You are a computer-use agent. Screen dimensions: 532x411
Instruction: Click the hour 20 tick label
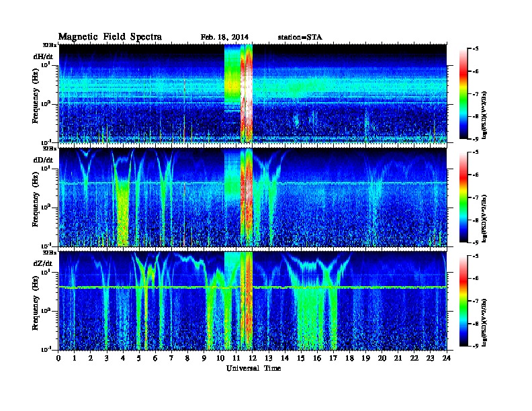tap(382, 358)
